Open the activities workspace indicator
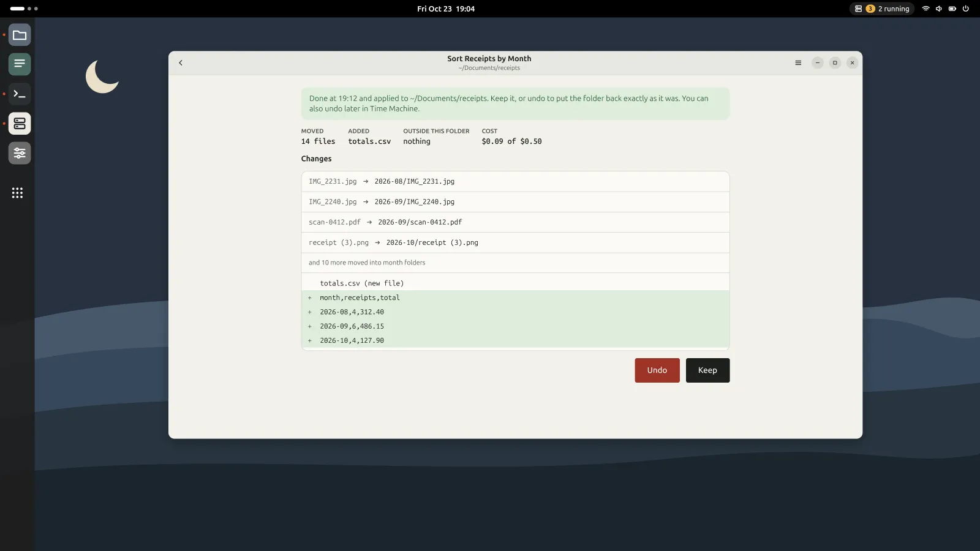 24,9
